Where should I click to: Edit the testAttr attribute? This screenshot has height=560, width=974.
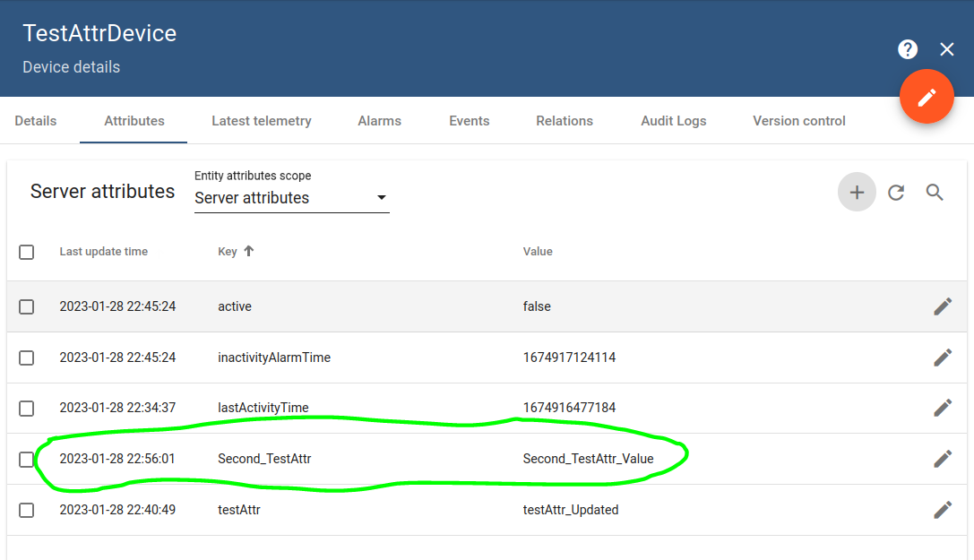tap(943, 509)
